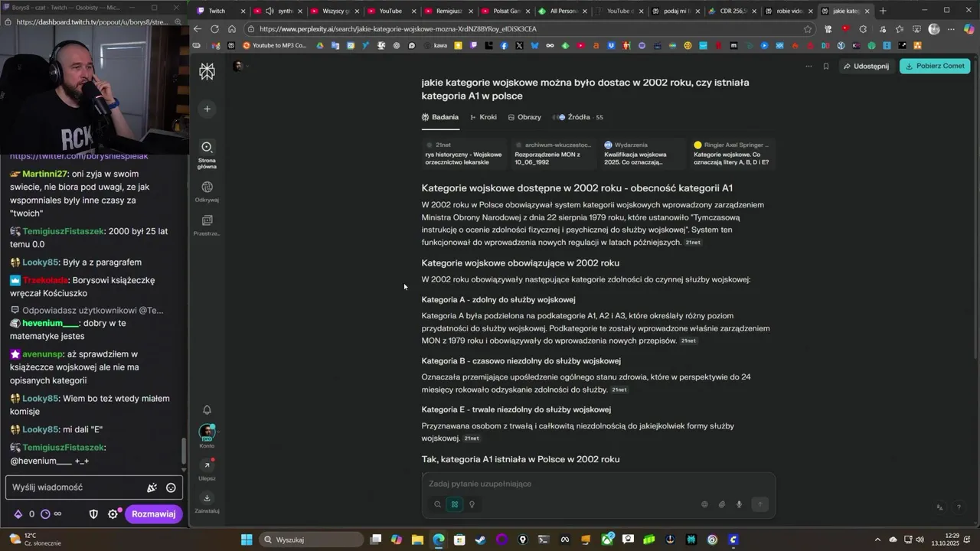Switch to the Badania tab
The height and width of the screenshot is (551, 980).
click(440, 117)
